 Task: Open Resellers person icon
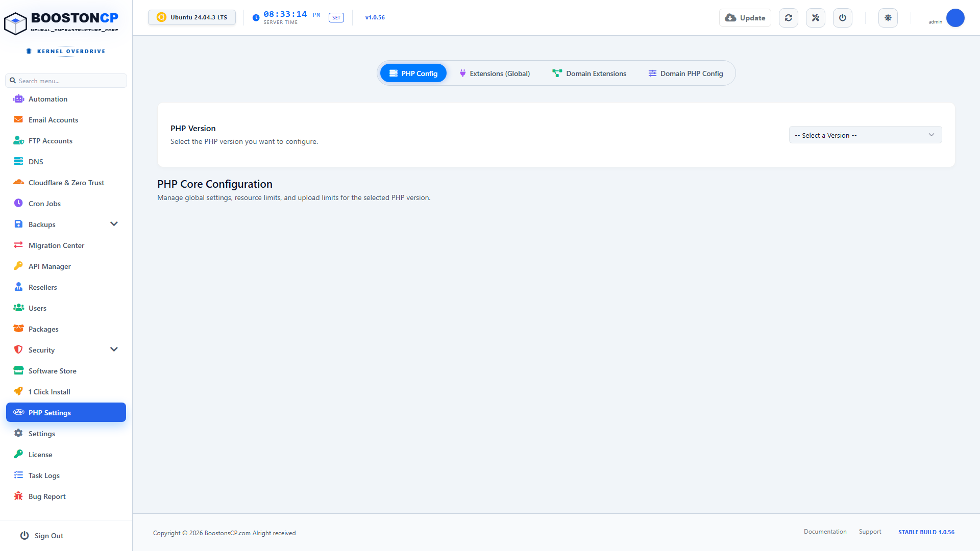tap(18, 287)
